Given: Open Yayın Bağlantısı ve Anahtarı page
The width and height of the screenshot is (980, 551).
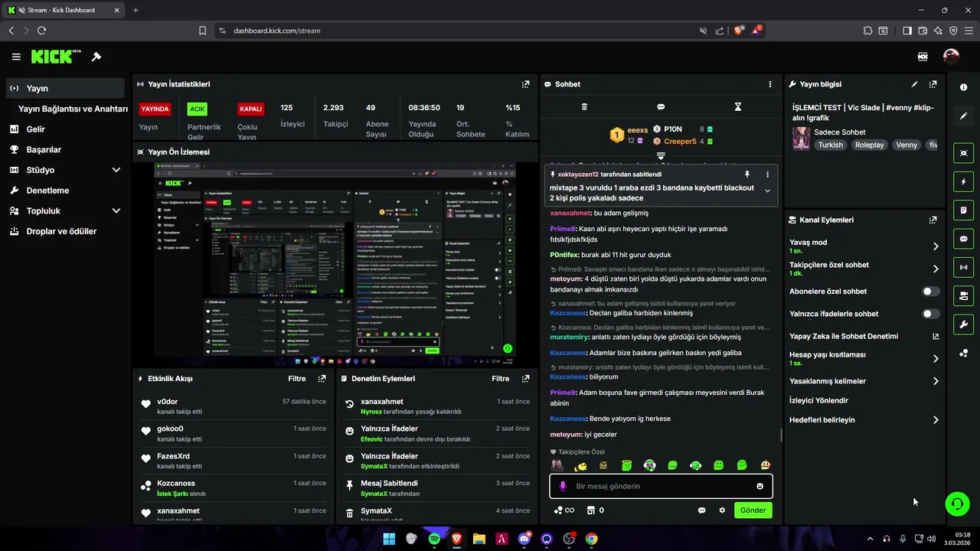Looking at the screenshot, I should (x=73, y=109).
